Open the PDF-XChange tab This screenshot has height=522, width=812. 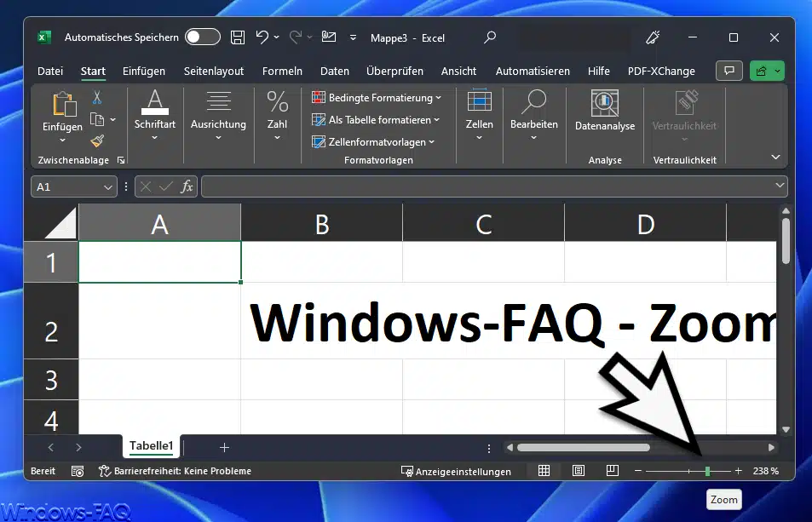pos(661,71)
